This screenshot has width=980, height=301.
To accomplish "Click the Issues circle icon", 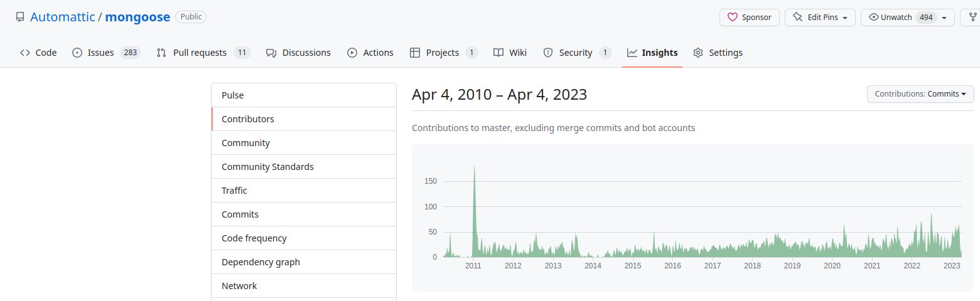I will [x=77, y=53].
